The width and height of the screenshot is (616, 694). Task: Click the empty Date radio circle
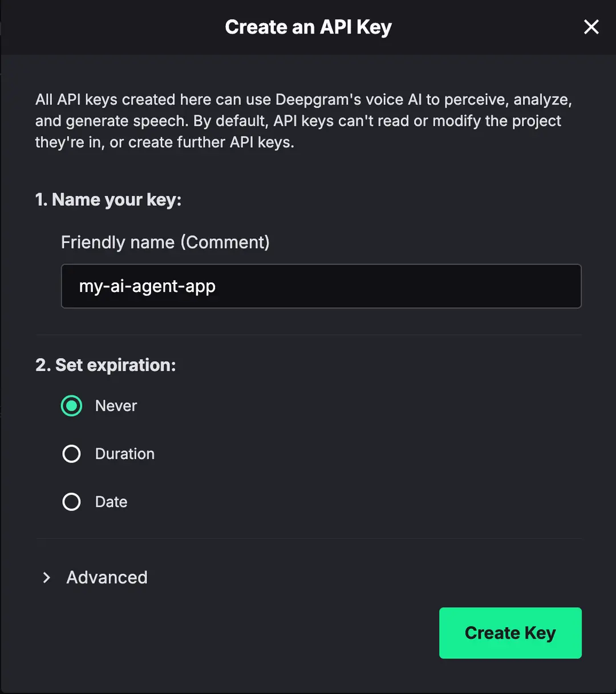pyautogui.click(x=71, y=502)
